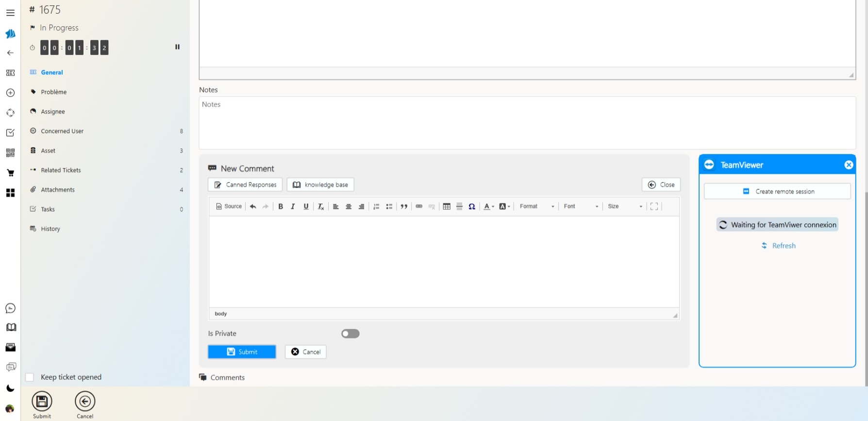Click the Bold formatting icon
The image size is (868, 421).
pyautogui.click(x=281, y=206)
